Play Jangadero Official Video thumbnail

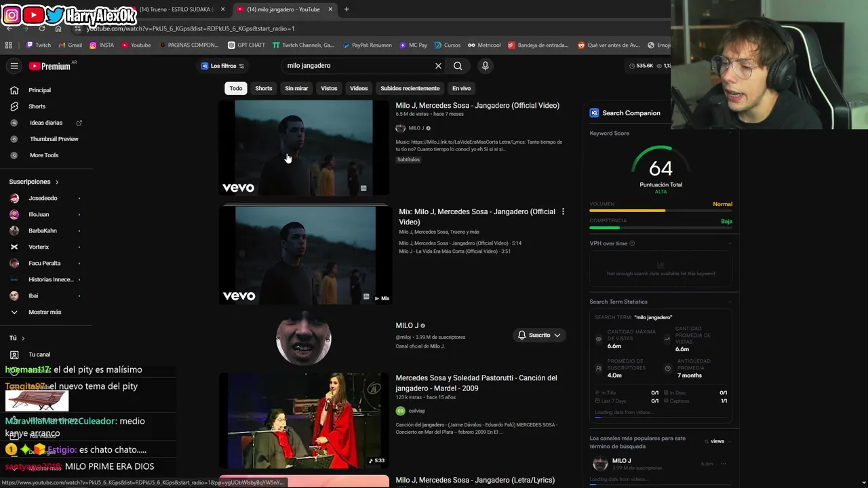pyautogui.click(x=304, y=148)
